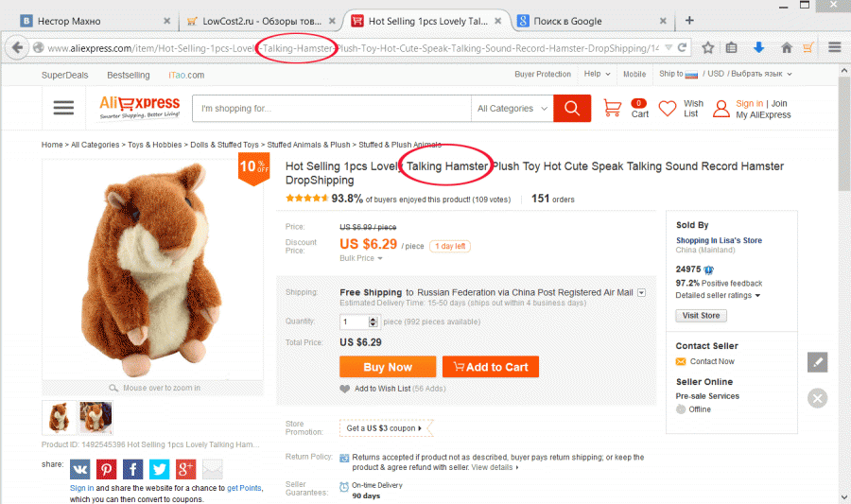This screenshot has width=851, height=504.
Task: Click get Points link
Action: click(x=244, y=488)
